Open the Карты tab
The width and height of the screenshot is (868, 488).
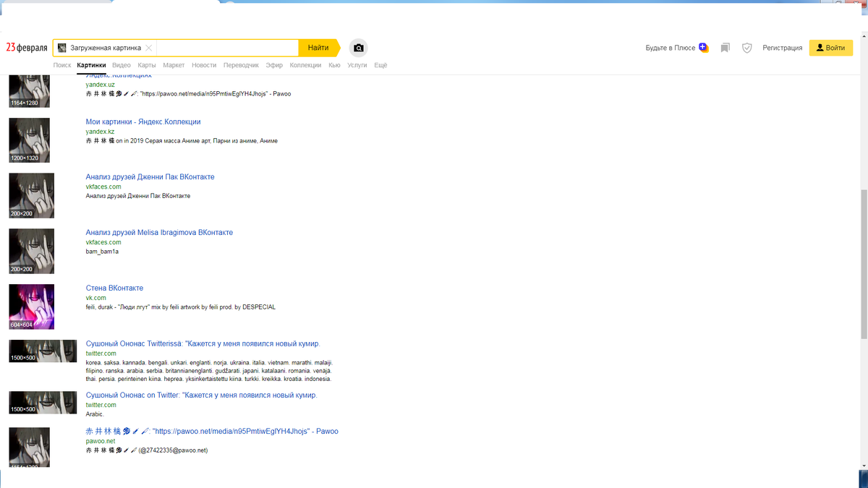coord(147,65)
